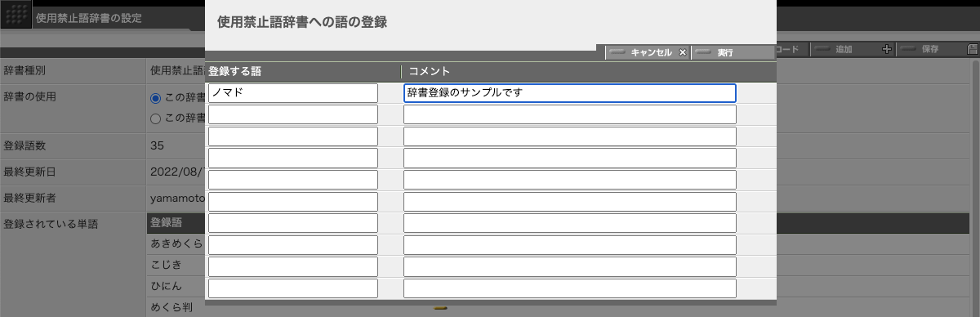
Task: Click the third row コメント input field
Action: click(570, 136)
